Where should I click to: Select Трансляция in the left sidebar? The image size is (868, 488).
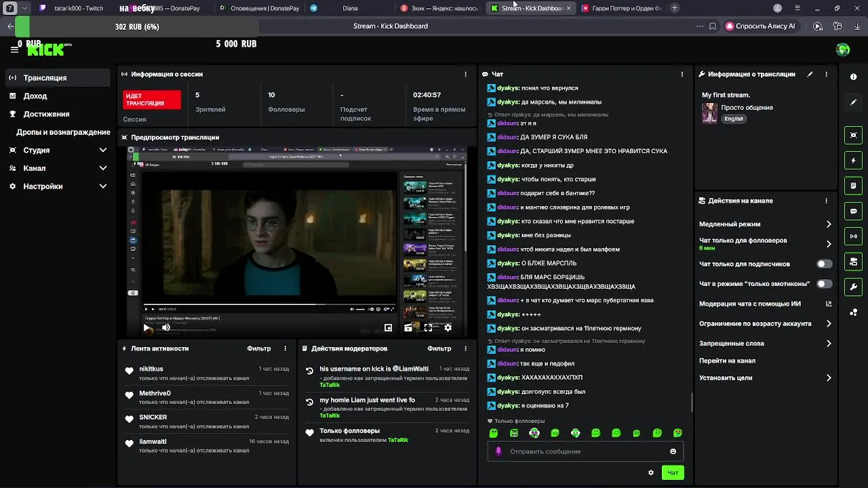click(x=58, y=78)
